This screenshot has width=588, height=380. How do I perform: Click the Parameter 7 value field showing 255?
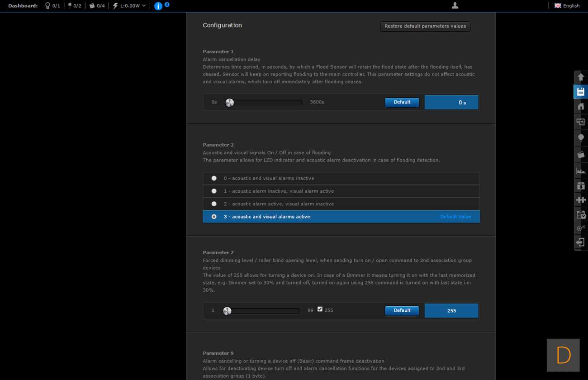coord(451,311)
